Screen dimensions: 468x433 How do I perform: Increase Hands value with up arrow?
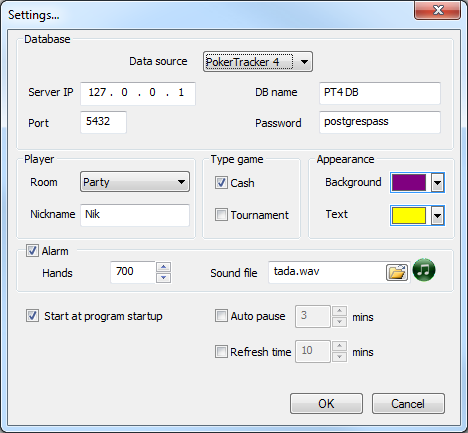click(163, 267)
